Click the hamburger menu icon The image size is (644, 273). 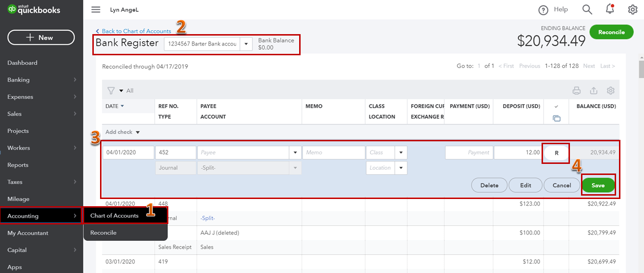tap(96, 10)
